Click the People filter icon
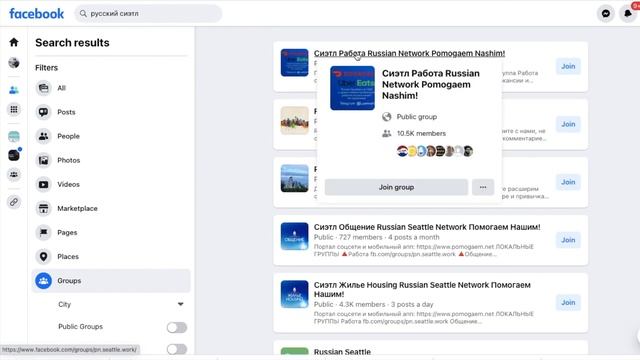Viewport: 640px width, 360px height. click(x=43, y=136)
